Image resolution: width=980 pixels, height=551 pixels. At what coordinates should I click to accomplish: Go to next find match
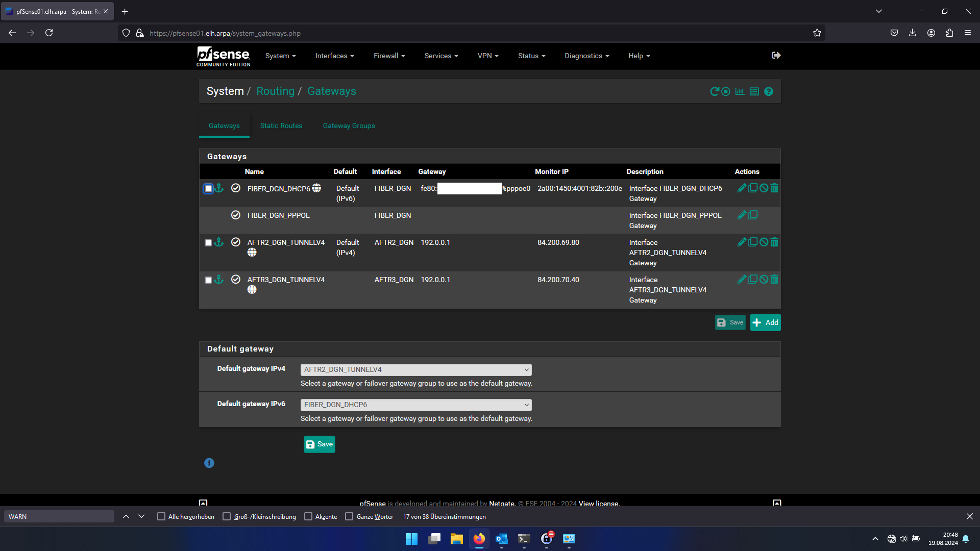click(141, 517)
